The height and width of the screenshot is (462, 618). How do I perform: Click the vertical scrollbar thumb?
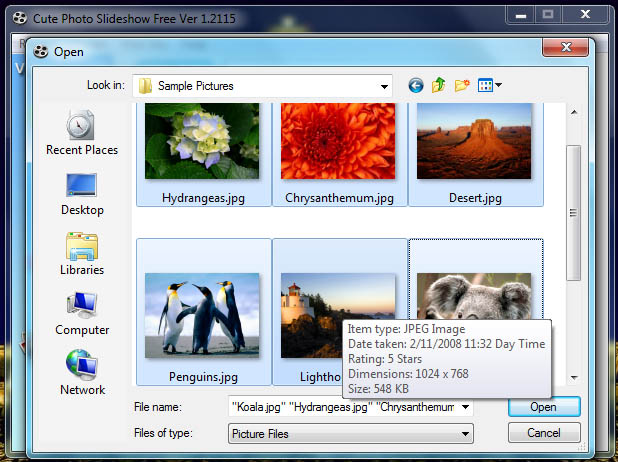pyautogui.click(x=573, y=213)
